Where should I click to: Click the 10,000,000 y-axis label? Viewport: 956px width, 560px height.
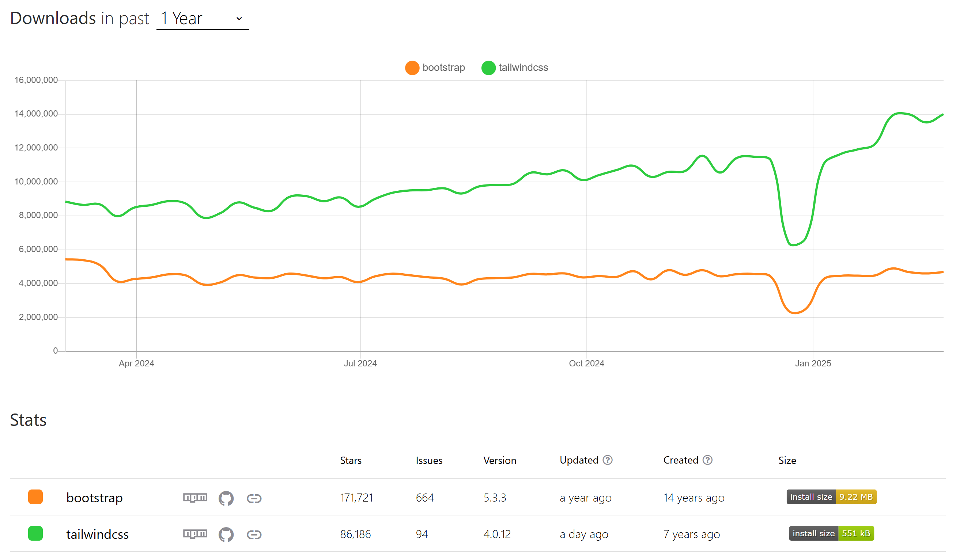36,182
